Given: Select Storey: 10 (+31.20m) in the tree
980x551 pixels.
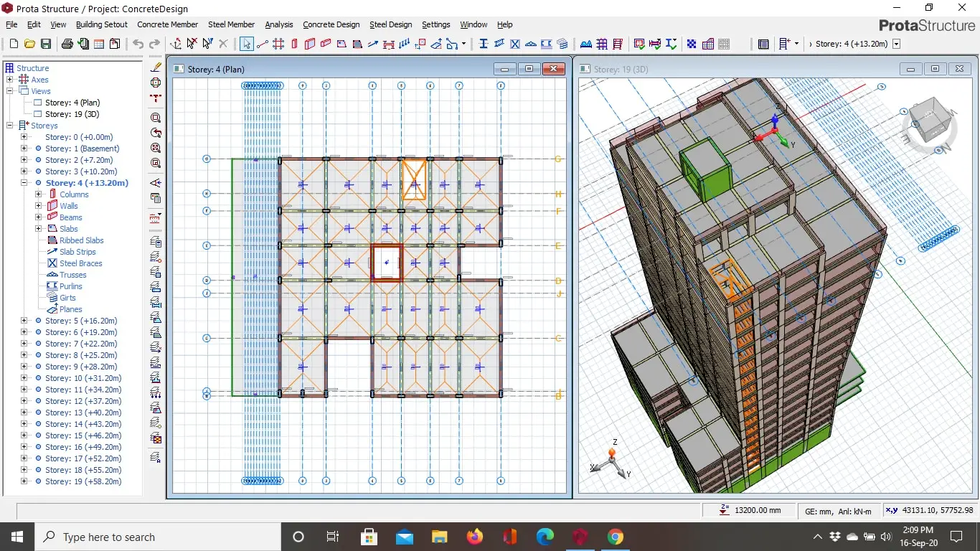Looking at the screenshot, I should pos(83,378).
